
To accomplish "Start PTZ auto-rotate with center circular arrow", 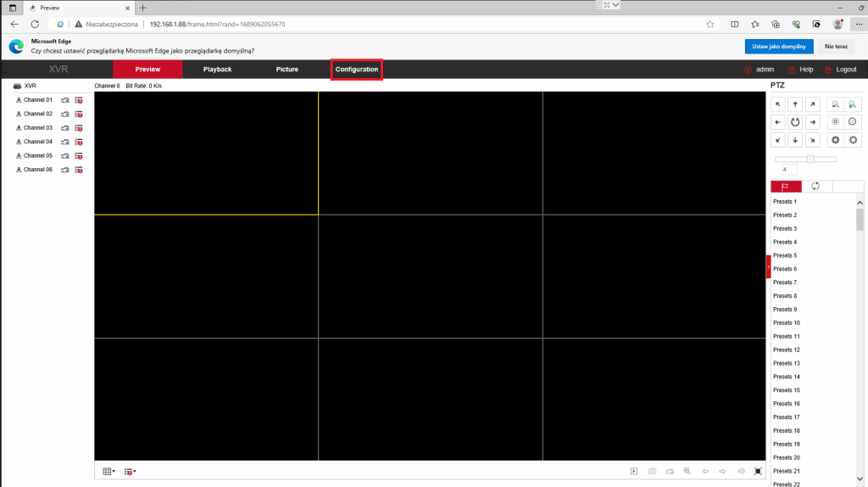I will tap(795, 122).
